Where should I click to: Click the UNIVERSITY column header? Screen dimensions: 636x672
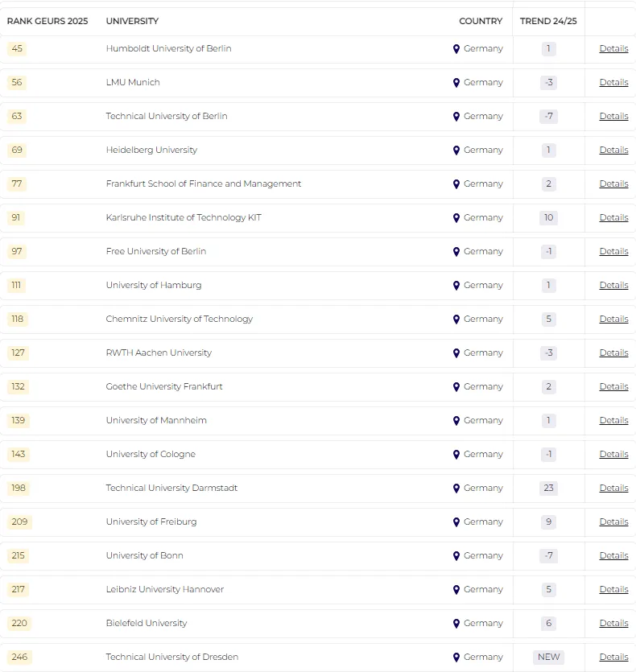[x=132, y=21]
